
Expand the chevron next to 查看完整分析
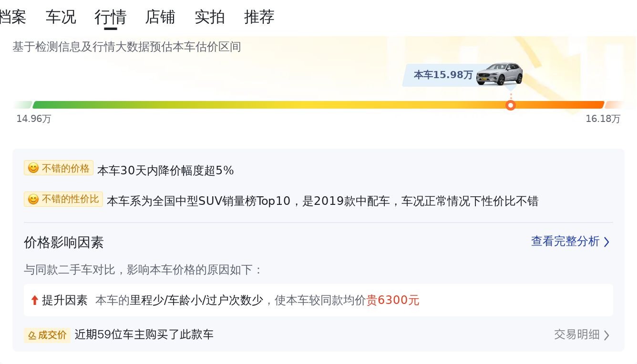pos(606,242)
